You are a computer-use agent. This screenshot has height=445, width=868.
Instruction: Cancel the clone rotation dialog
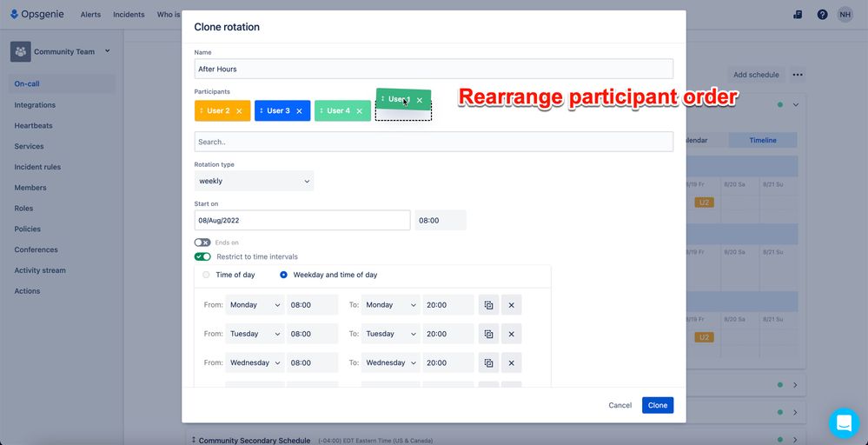(x=620, y=405)
